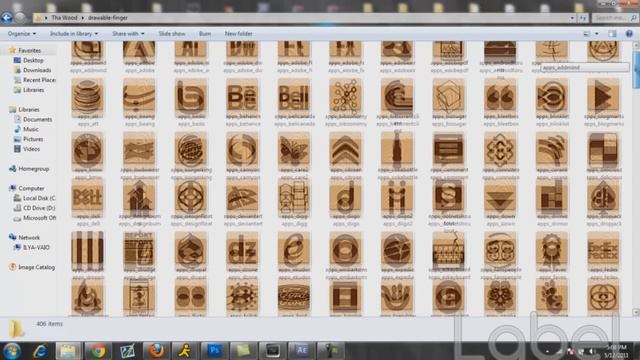
Task: Select the striped globe apps_att icon
Action: click(87, 97)
